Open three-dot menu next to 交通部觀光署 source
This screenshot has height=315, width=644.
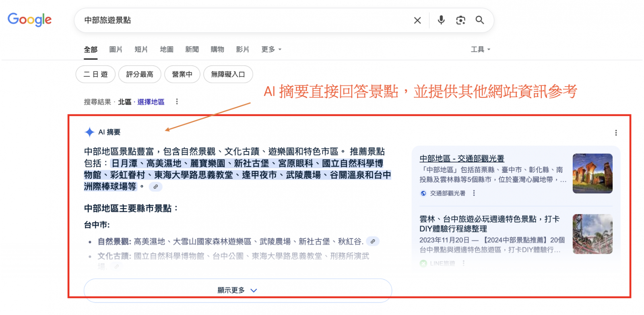pyautogui.click(x=474, y=193)
